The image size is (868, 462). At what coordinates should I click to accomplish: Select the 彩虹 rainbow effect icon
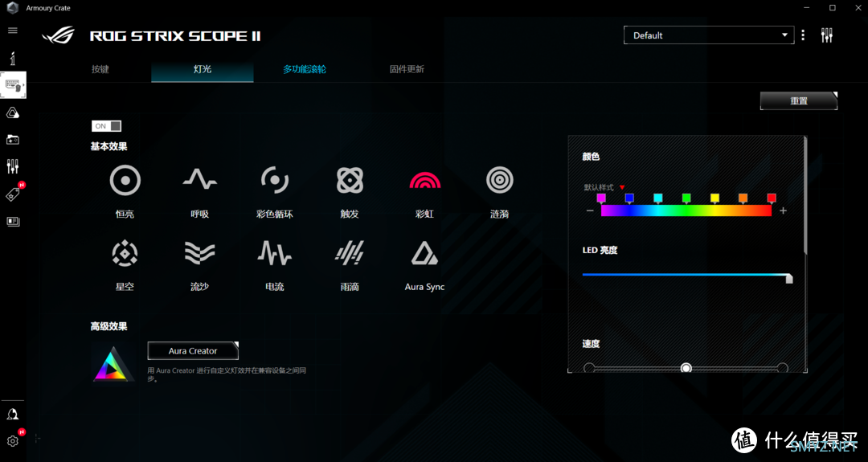point(424,180)
